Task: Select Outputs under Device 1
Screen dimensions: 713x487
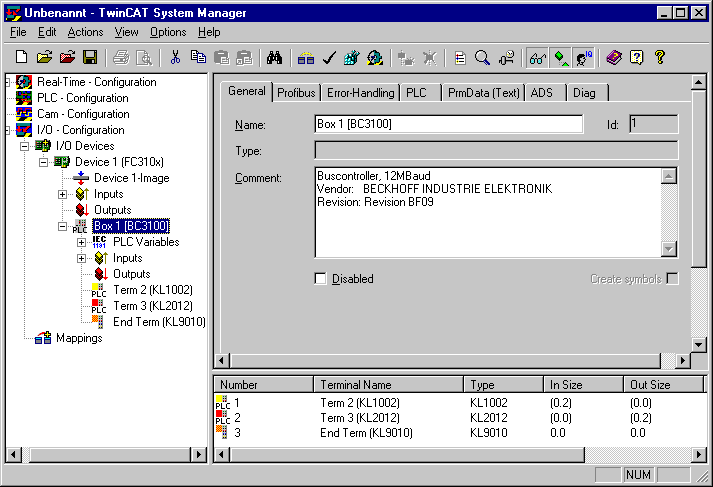Action: click(112, 210)
